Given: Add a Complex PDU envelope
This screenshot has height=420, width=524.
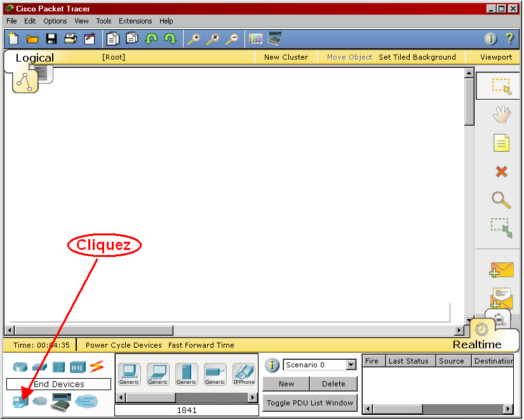Looking at the screenshot, I should coord(501,298).
